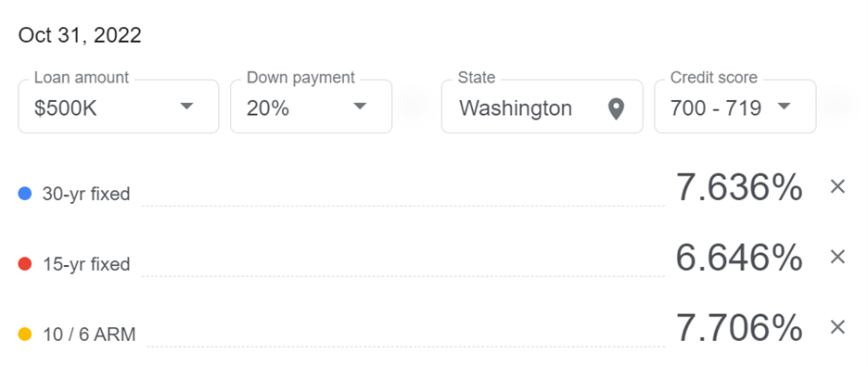
Task: Select the $500K loan amount value
Action: tap(65, 109)
